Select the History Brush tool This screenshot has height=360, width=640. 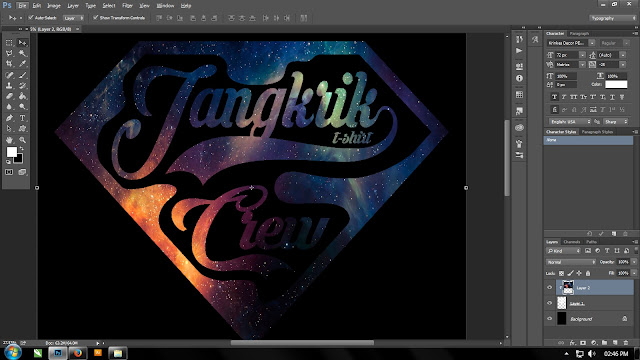[x=22, y=85]
